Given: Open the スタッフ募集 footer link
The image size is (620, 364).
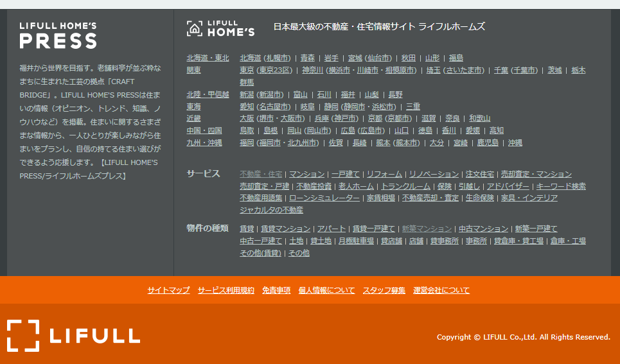Looking at the screenshot, I should (x=384, y=290).
